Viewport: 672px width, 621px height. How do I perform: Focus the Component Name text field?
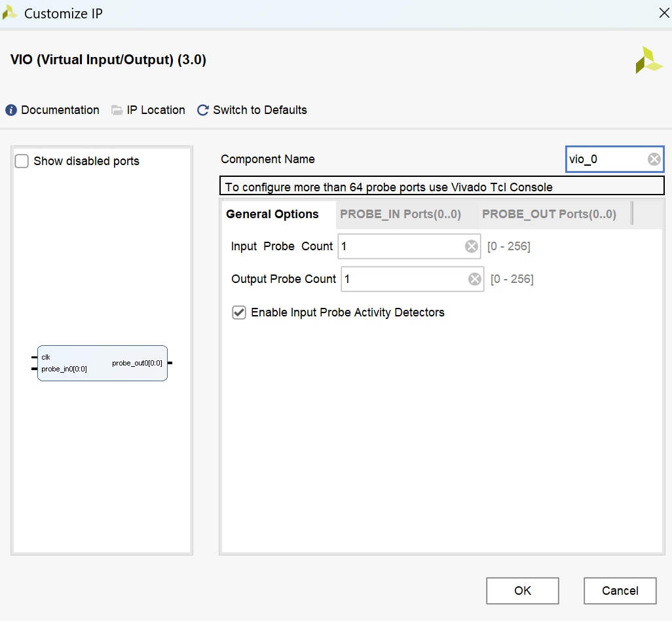click(x=607, y=159)
